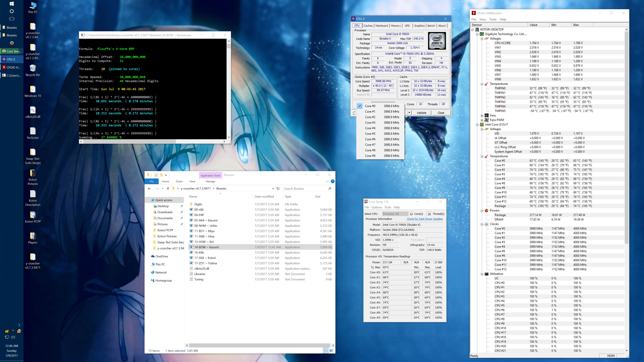Open the Caches tab in CPU-Z
Image resolution: width=644 pixels, height=362 pixels.
click(368, 26)
